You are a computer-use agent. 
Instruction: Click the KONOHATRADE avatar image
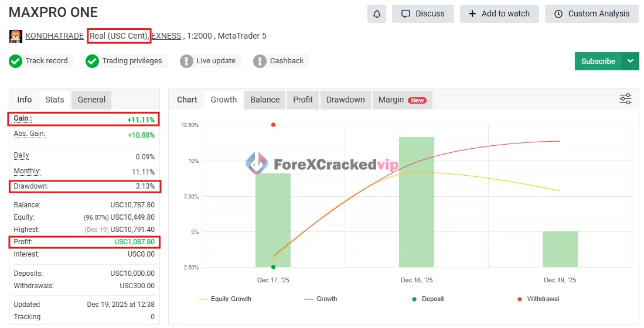pyautogui.click(x=16, y=36)
